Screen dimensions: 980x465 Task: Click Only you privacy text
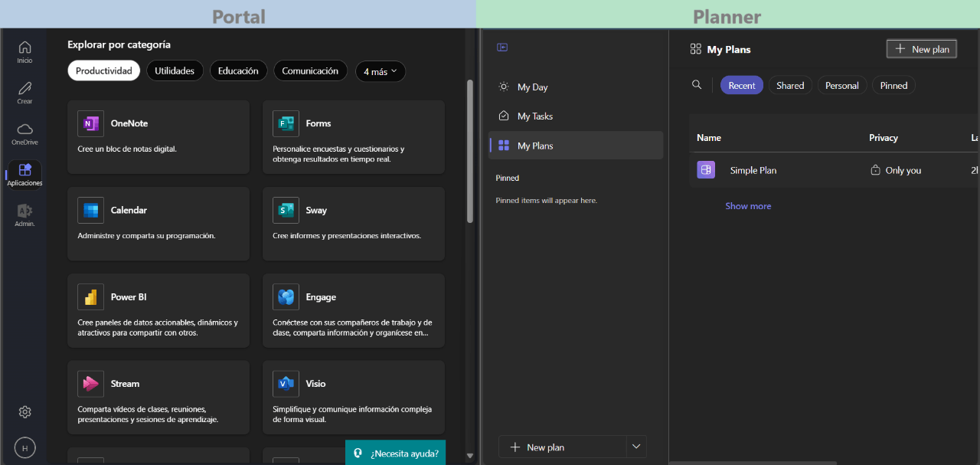[903, 170]
